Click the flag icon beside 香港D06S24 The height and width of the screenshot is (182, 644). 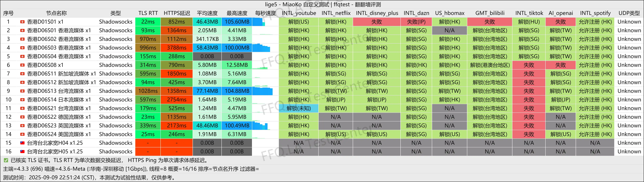[x=22, y=134]
